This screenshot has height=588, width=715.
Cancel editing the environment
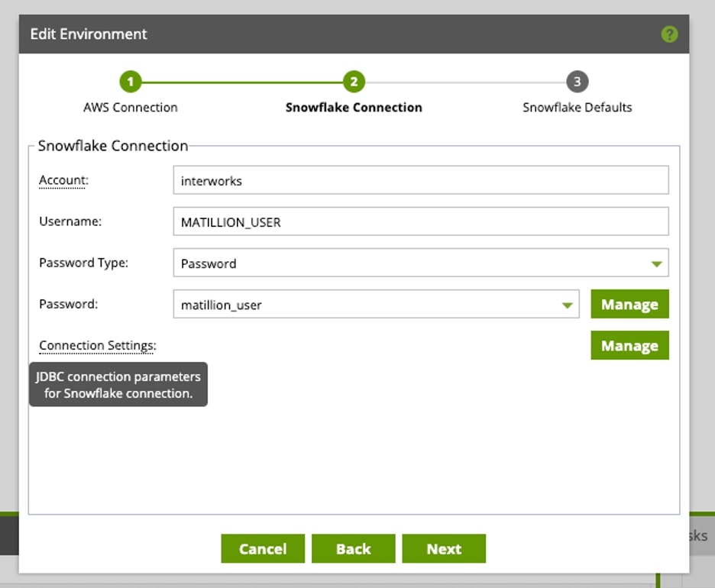(x=263, y=548)
